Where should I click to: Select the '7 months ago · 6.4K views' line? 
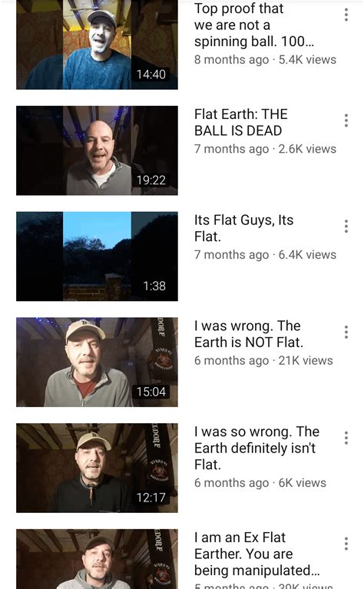point(265,255)
